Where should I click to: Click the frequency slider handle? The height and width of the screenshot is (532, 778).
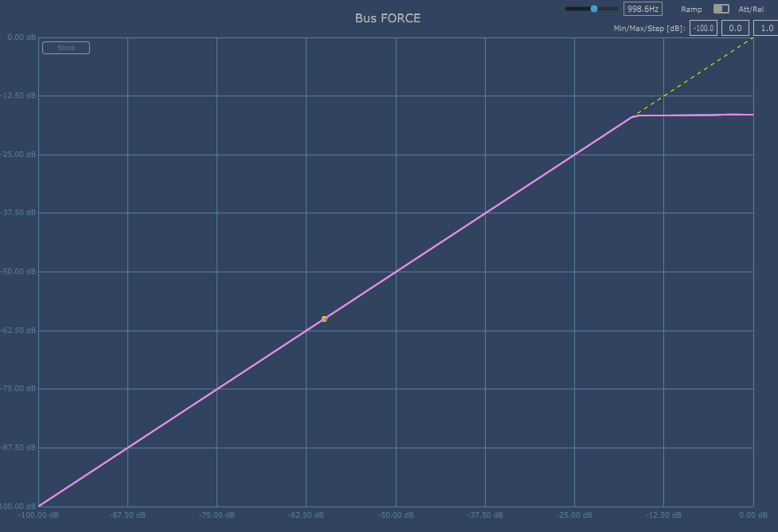594,9
